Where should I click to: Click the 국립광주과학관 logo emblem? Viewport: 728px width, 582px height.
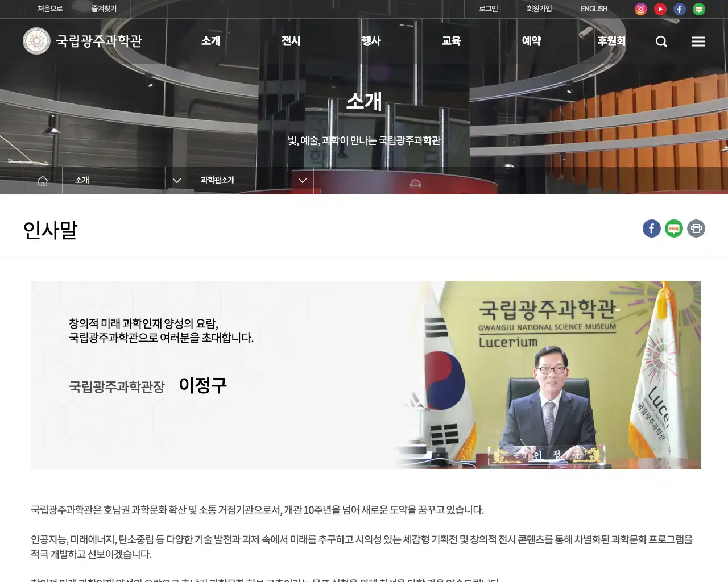coord(36,40)
